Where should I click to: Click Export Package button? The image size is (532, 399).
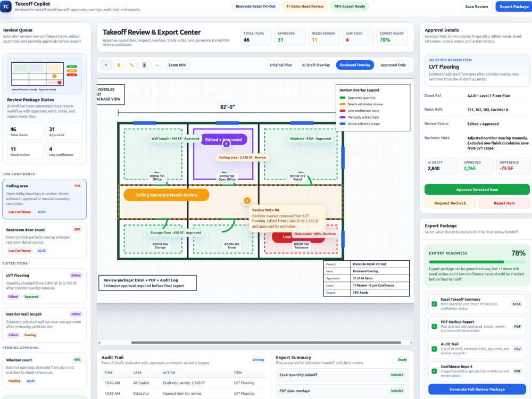point(514,6)
